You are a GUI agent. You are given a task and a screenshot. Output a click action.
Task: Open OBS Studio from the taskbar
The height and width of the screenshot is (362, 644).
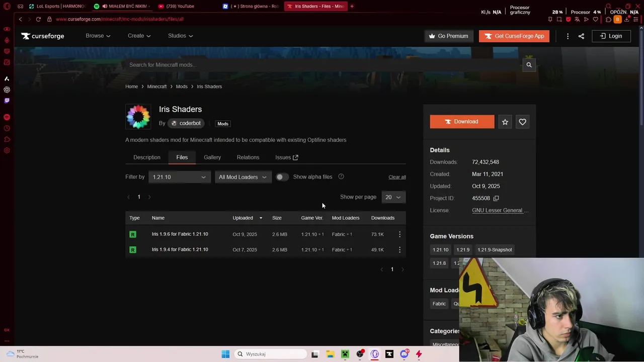tap(360, 354)
